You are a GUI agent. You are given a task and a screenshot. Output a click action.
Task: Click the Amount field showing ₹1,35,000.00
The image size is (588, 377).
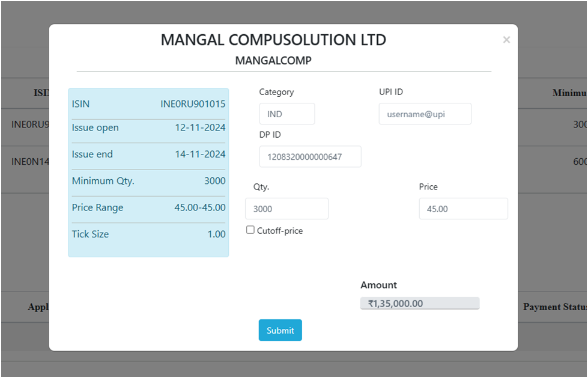(x=420, y=304)
